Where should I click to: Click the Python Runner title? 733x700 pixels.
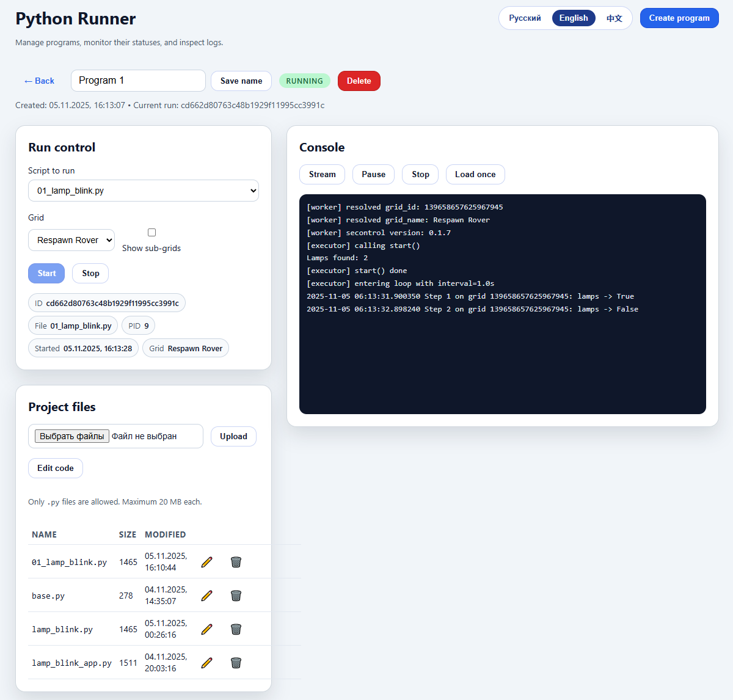(76, 19)
